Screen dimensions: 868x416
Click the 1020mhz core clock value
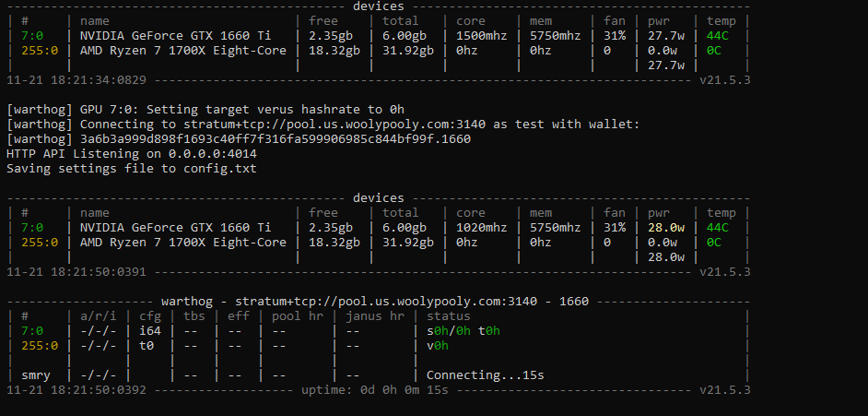[479, 228]
